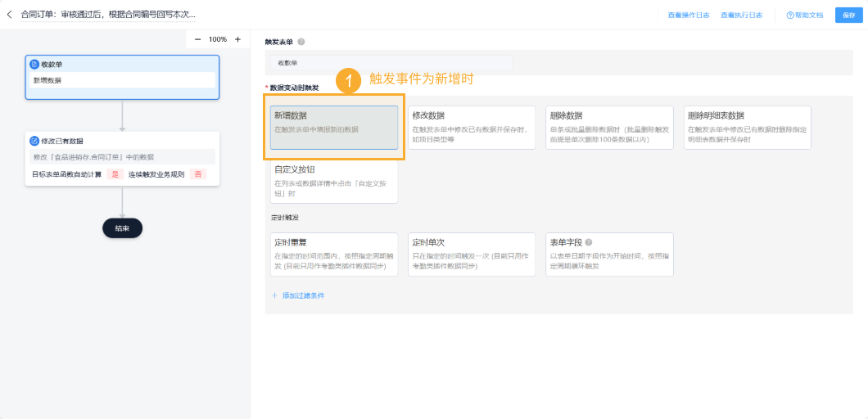This screenshot has width=868, height=419.
Task: Click the back arrow beside the rule title
Action: (x=10, y=15)
